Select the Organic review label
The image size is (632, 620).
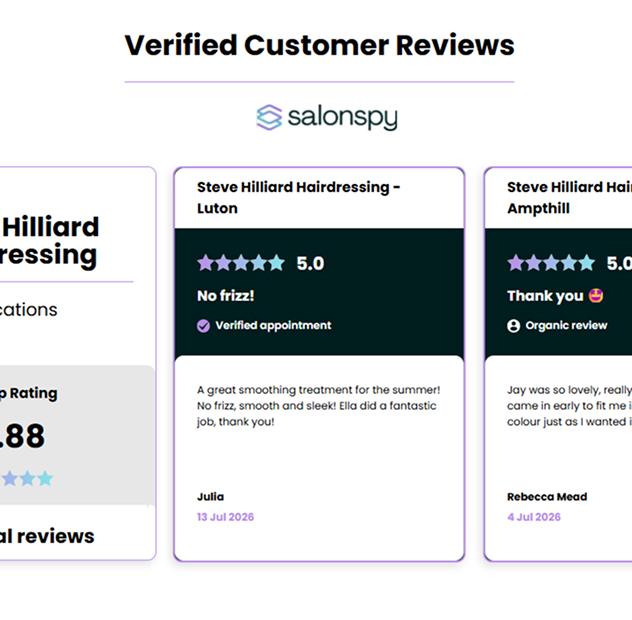(x=566, y=325)
